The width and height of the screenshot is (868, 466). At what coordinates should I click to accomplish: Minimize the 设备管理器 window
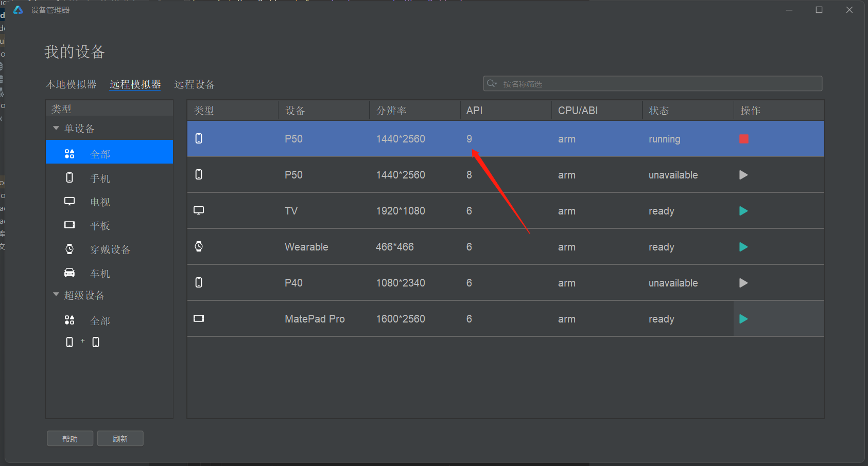(789, 10)
